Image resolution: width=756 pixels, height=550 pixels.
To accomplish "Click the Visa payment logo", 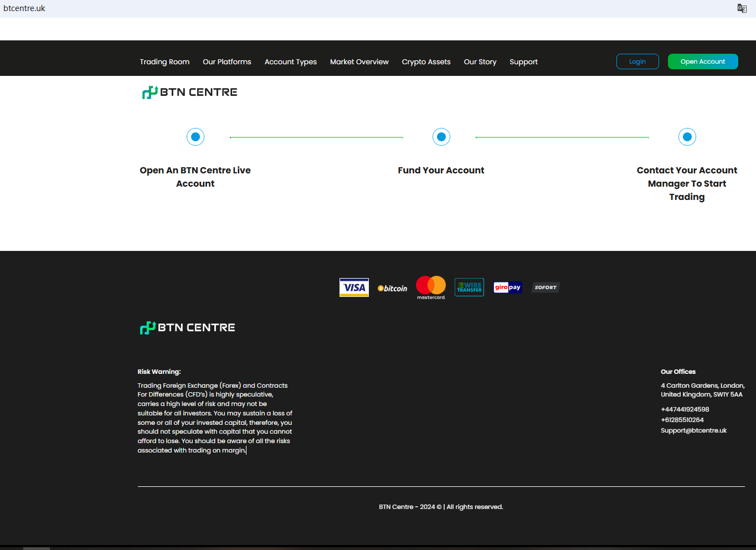I will (x=354, y=287).
